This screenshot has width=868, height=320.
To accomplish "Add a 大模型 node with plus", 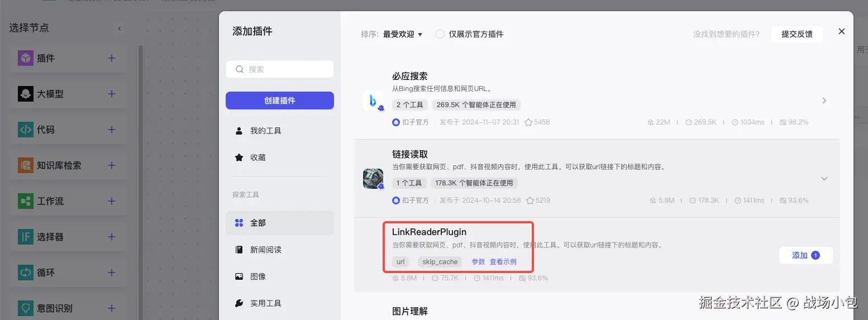I will tap(112, 94).
